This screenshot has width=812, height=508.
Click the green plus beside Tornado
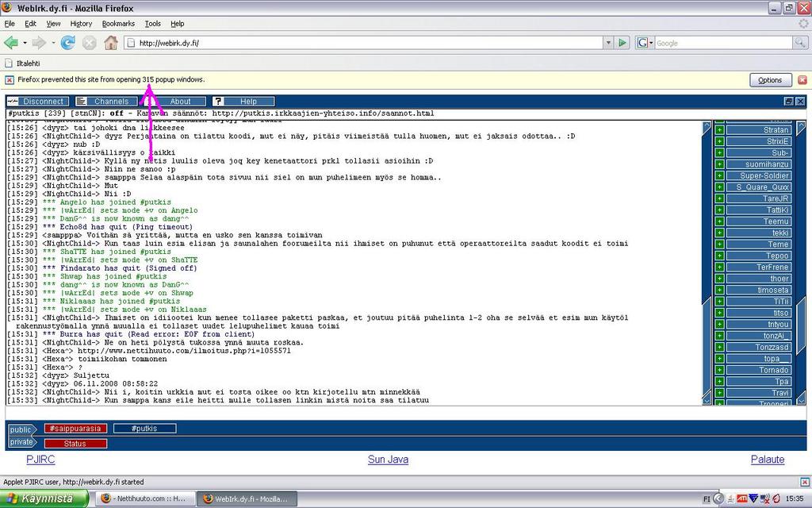click(720, 370)
